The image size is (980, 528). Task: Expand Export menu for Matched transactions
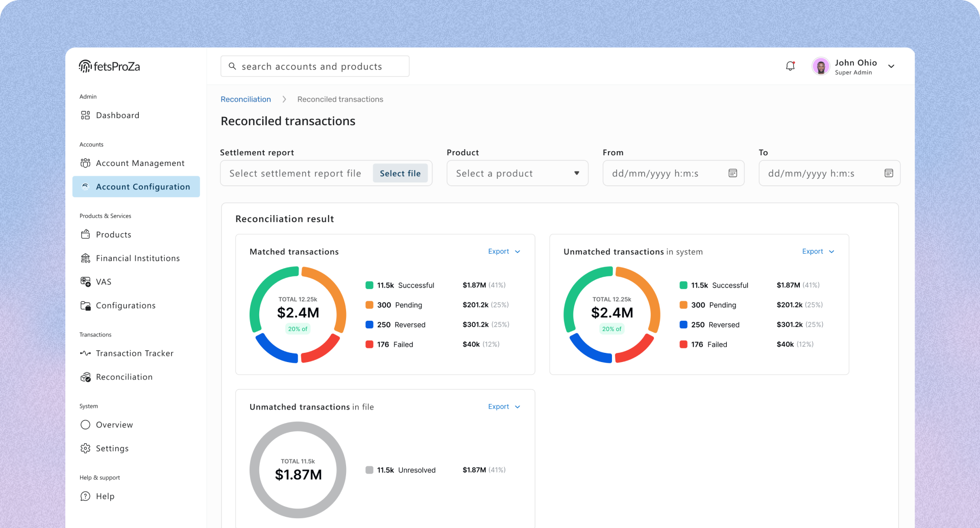tap(504, 251)
